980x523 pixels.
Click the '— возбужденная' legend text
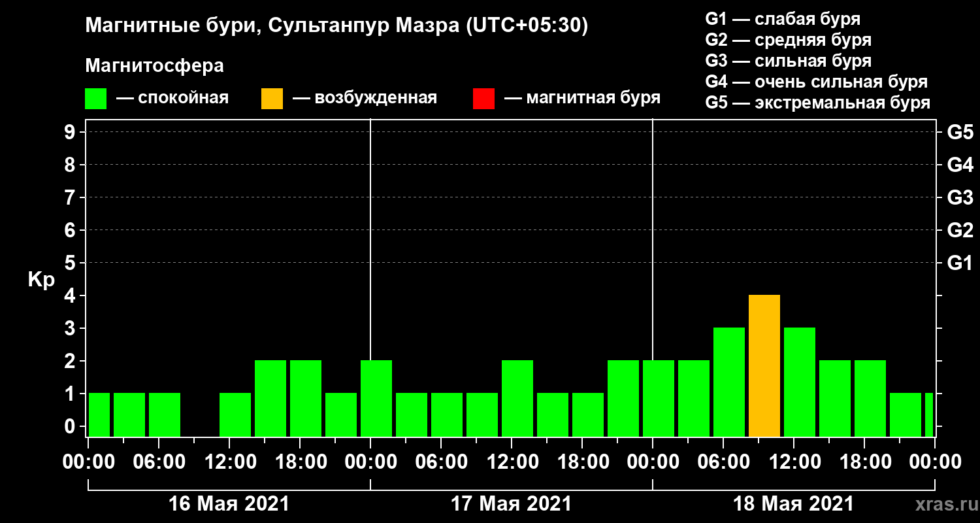click(x=365, y=99)
